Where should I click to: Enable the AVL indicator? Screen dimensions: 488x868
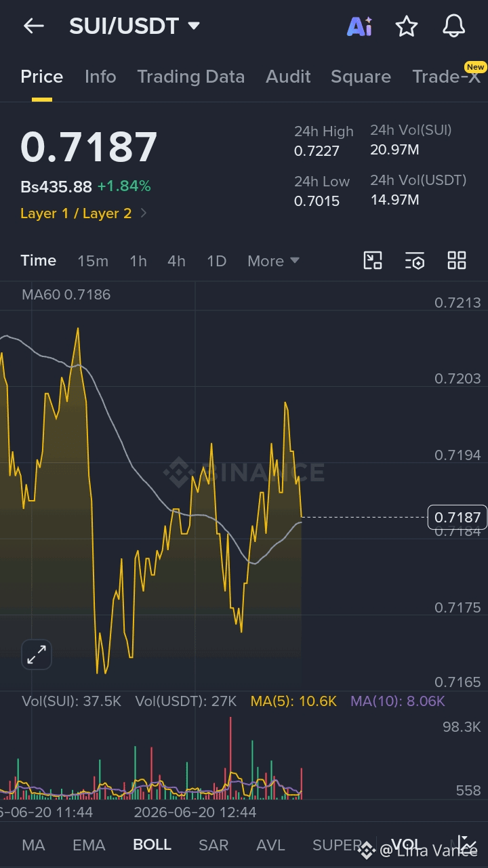270,845
